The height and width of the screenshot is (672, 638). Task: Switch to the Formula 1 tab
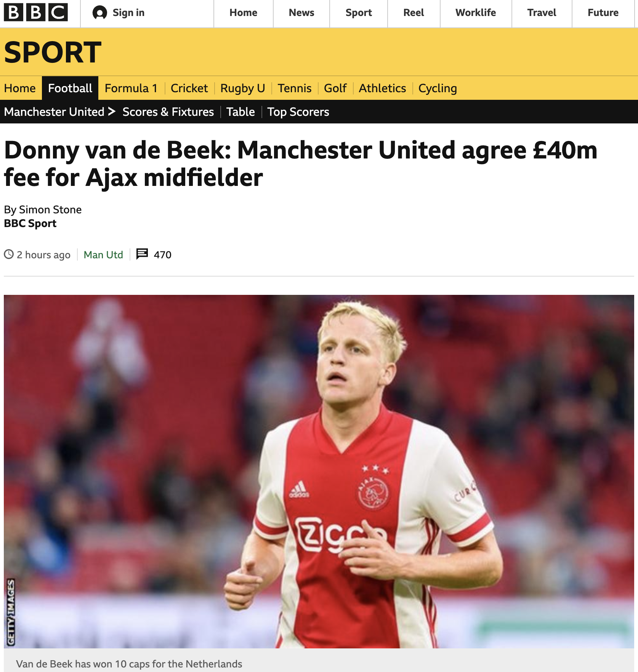click(x=131, y=88)
